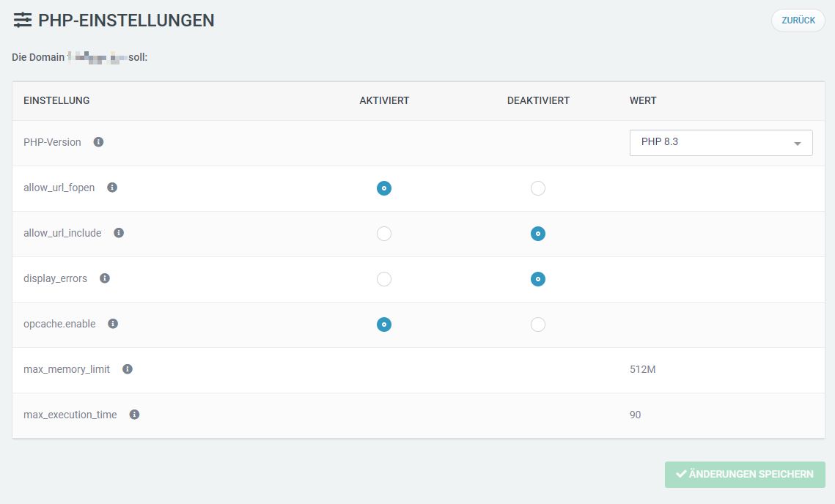Activate display_errors

[383, 278]
